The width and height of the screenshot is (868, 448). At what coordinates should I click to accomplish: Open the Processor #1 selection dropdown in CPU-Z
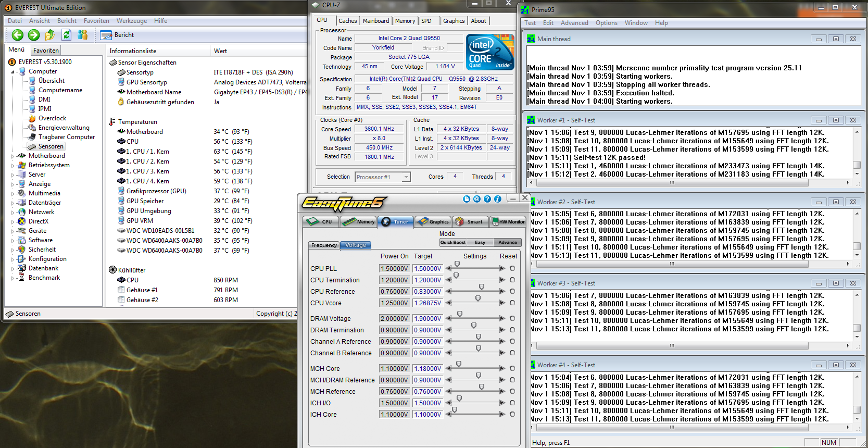383,177
